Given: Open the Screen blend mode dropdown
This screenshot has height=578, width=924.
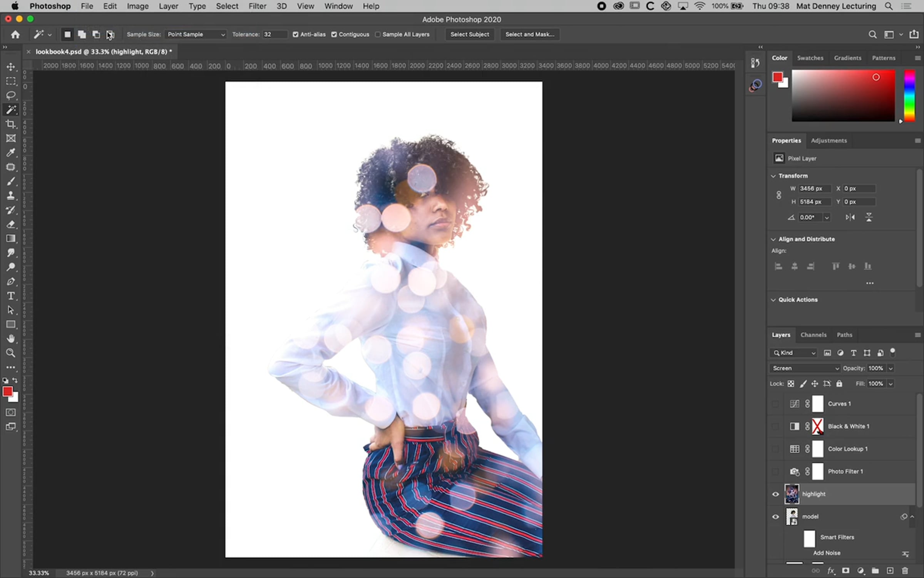Looking at the screenshot, I should point(805,368).
